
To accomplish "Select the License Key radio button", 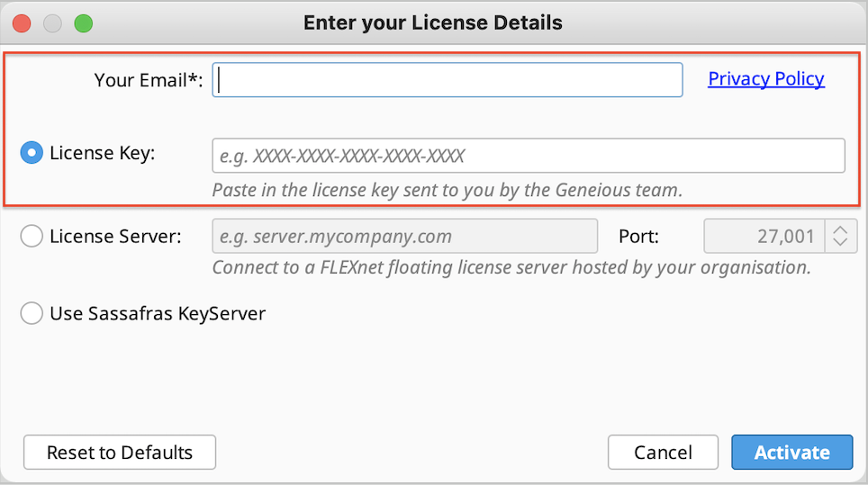I will point(32,153).
